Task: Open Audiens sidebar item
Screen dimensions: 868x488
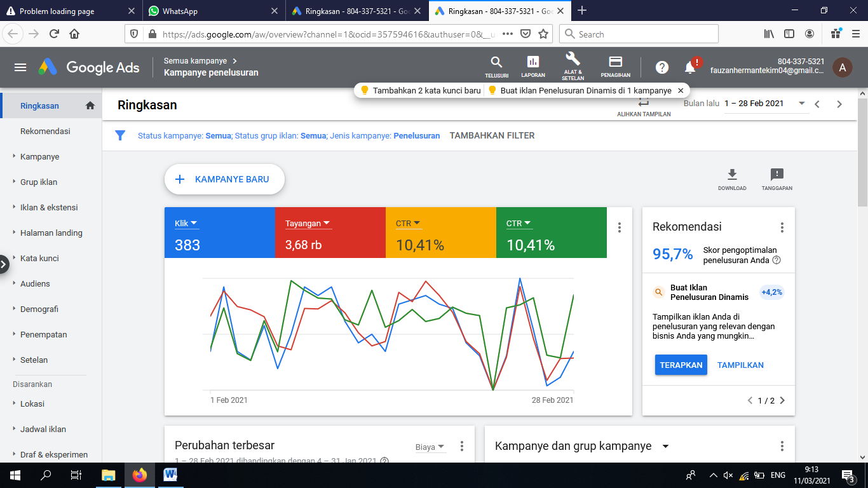Action: [51, 283]
